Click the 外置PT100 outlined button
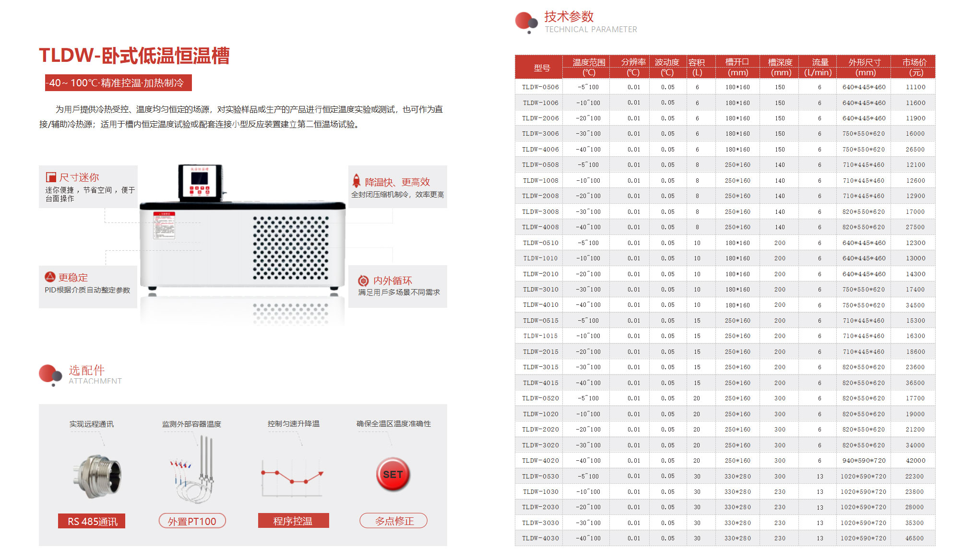962x560 pixels. 192,521
